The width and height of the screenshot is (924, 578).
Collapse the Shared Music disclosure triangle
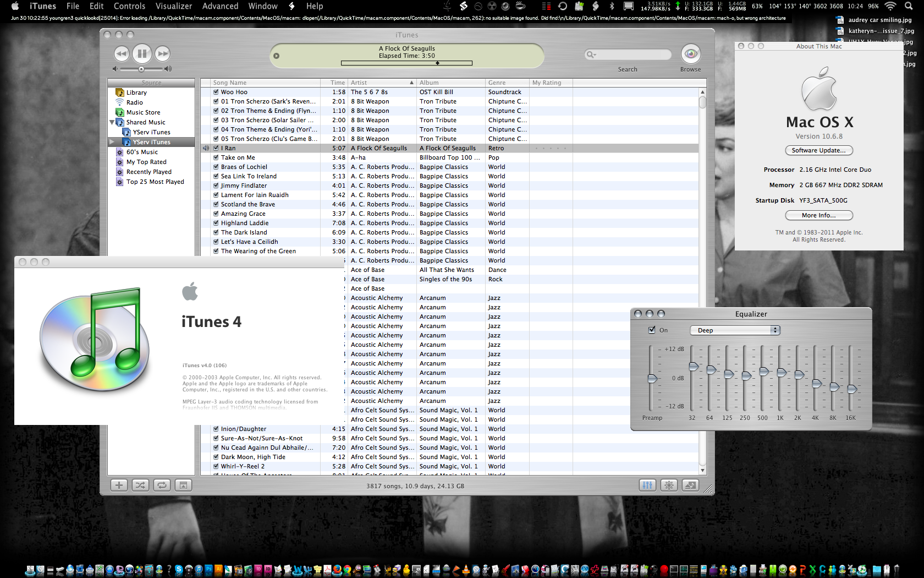click(112, 122)
